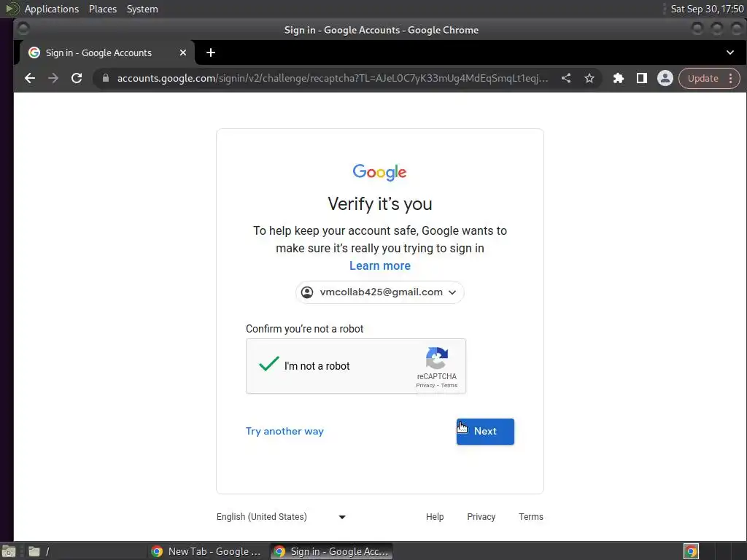Open the Chrome profile avatar icon
This screenshot has width=747, height=560.
point(665,78)
